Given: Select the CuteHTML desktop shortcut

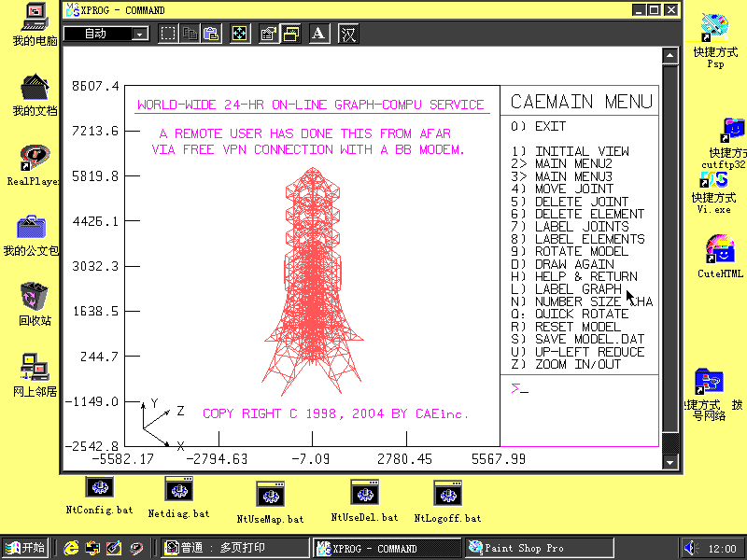Looking at the screenshot, I should coord(719,249).
